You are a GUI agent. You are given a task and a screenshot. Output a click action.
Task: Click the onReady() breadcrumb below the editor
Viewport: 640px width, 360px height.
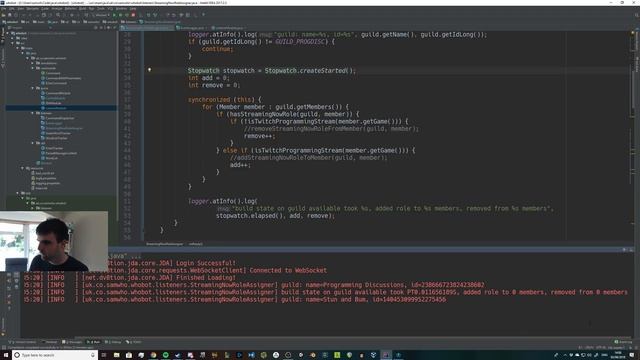tap(196, 244)
